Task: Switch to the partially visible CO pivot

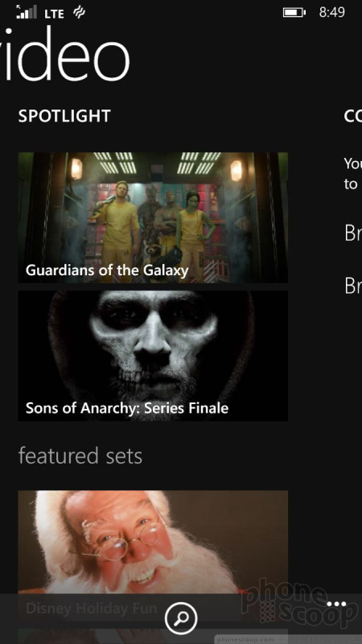Action: click(x=353, y=116)
